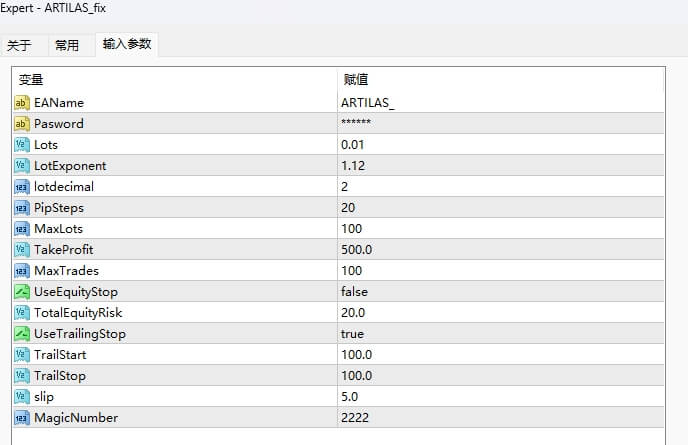The height and width of the screenshot is (445, 688).
Task: Click the string icon beside Pasword
Action: (22, 123)
